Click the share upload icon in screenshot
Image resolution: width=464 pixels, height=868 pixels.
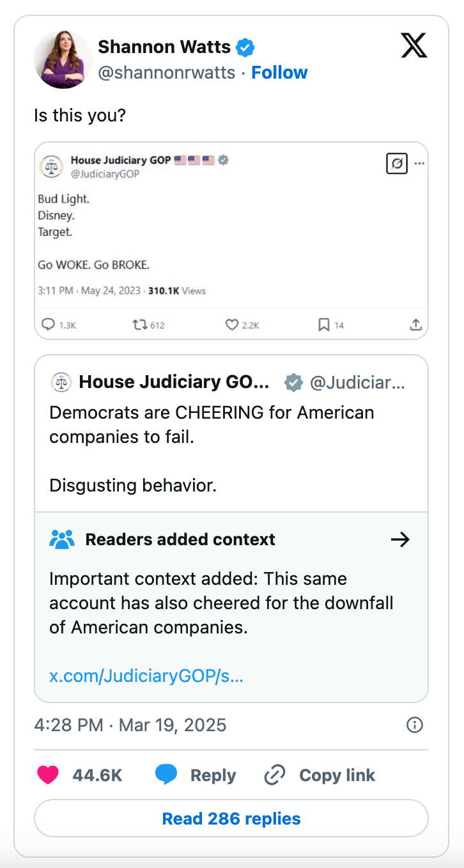(x=415, y=324)
